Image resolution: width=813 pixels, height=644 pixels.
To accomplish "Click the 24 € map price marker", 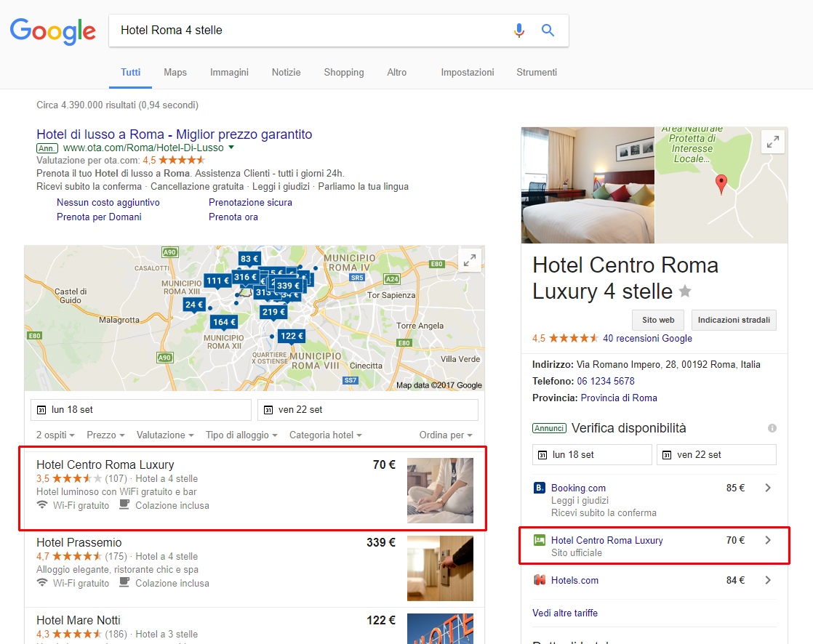I will tap(194, 305).
